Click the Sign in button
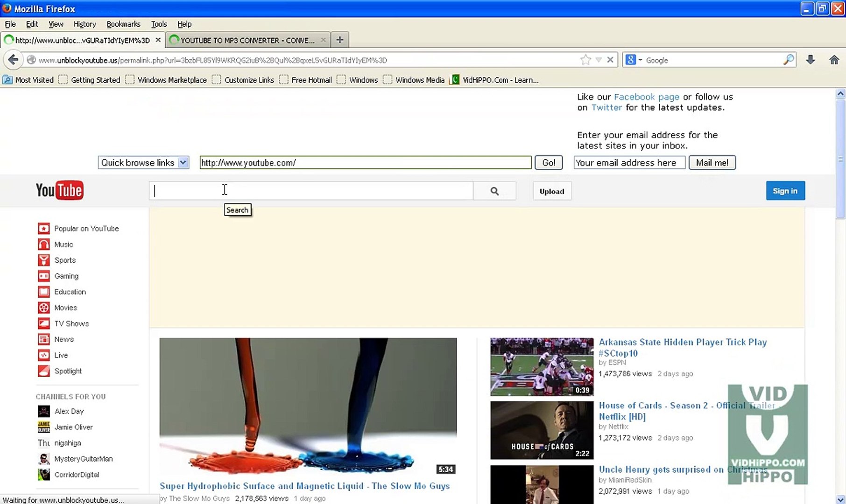The image size is (846, 504). pyautogui.click(x=785, y=190)
